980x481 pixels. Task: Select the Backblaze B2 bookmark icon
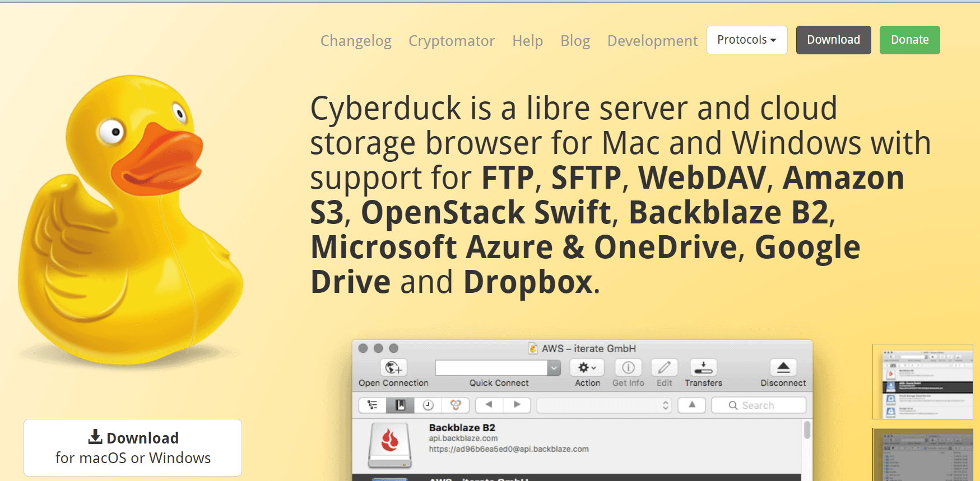tap(390, 445)
